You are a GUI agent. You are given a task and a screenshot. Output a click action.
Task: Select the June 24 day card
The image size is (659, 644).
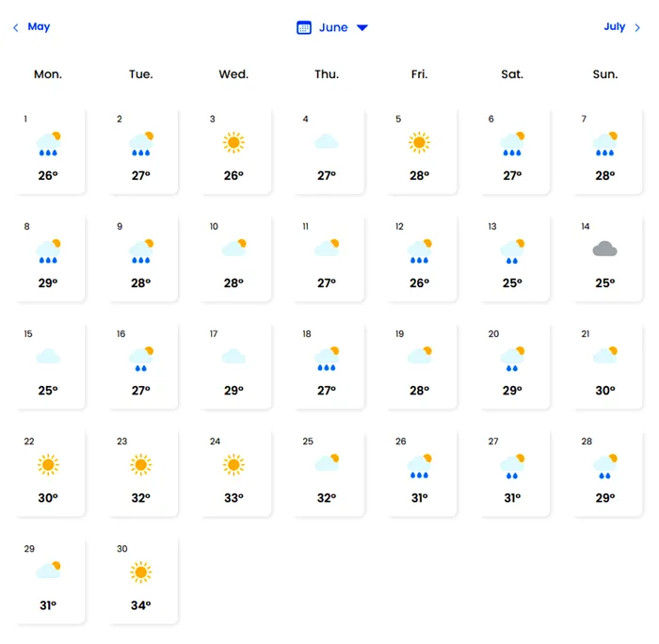pos(234,473)
